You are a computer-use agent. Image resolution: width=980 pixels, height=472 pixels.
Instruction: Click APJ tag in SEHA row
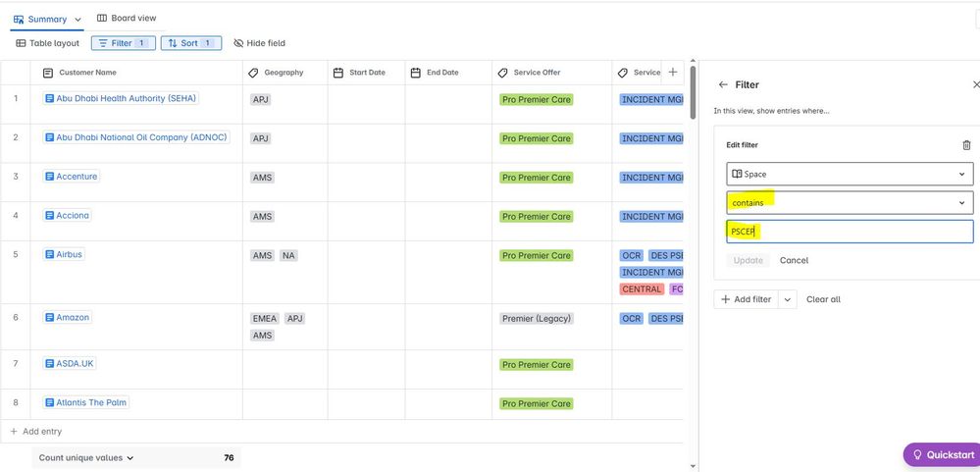pos(261,99)
